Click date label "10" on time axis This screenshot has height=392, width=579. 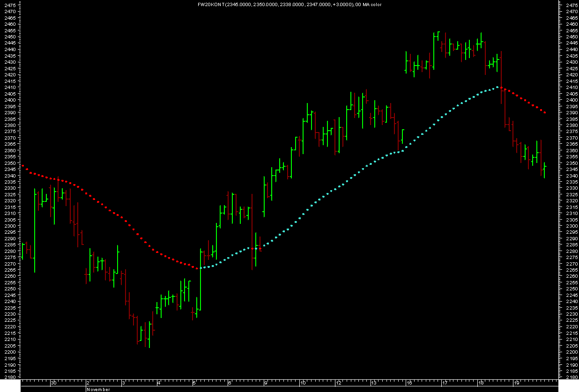(x=303, y=383)
